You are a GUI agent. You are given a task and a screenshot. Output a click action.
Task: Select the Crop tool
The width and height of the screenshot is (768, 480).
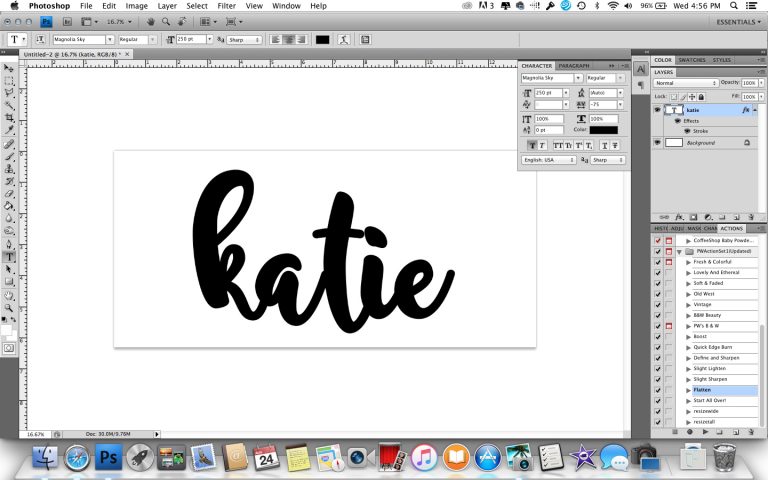tap(9, 118)
